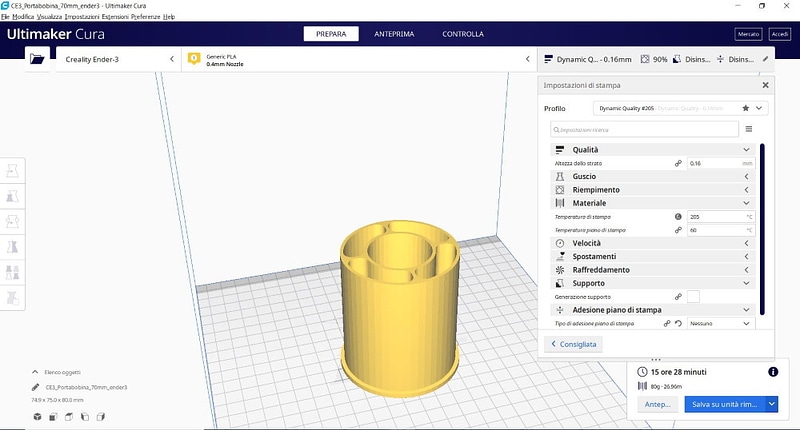Collapse Adesione piano di stampa section

[x=653, y=310]
